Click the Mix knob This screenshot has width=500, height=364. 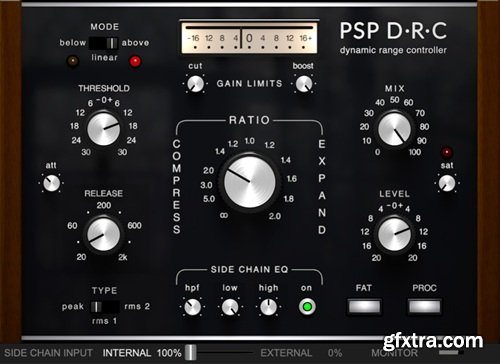tap(394, 129)
